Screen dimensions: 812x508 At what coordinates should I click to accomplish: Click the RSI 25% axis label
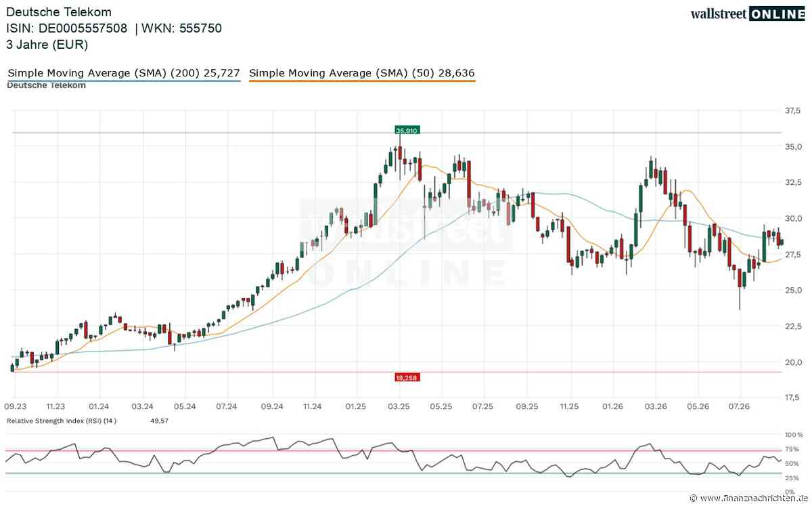point(791,478)
